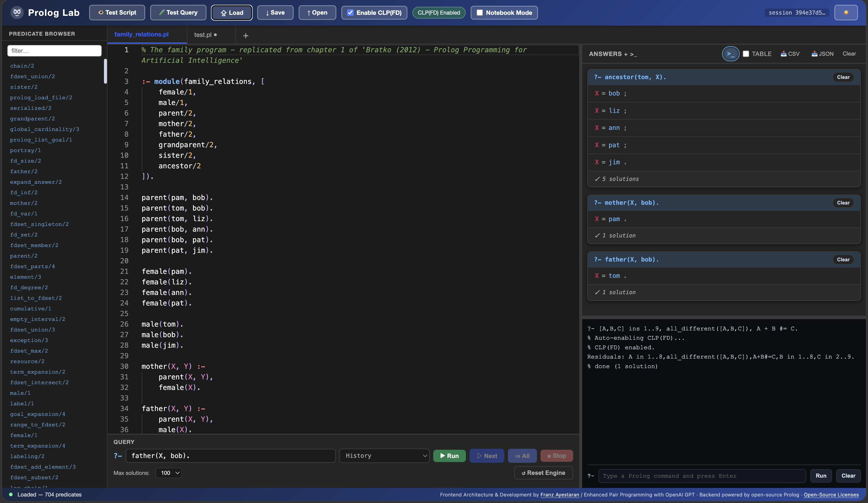Toggle the Enable CLP(FD) checkbox
This screenshot has height=503, width=868.
350,13
